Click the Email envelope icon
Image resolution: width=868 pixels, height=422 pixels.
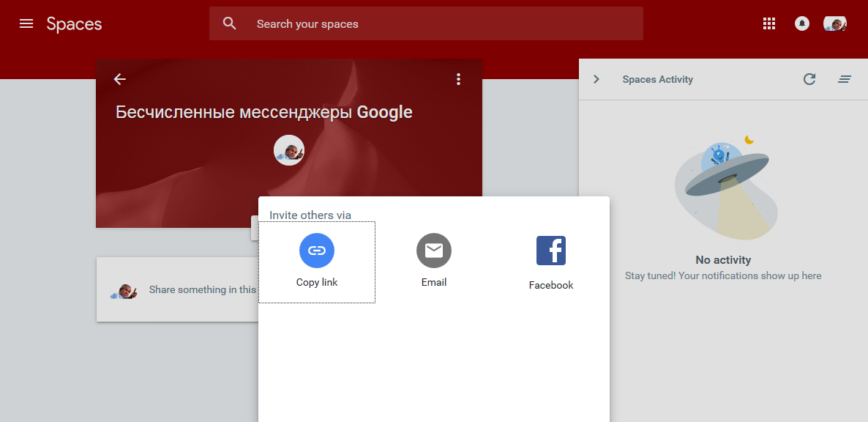(433, 250)
